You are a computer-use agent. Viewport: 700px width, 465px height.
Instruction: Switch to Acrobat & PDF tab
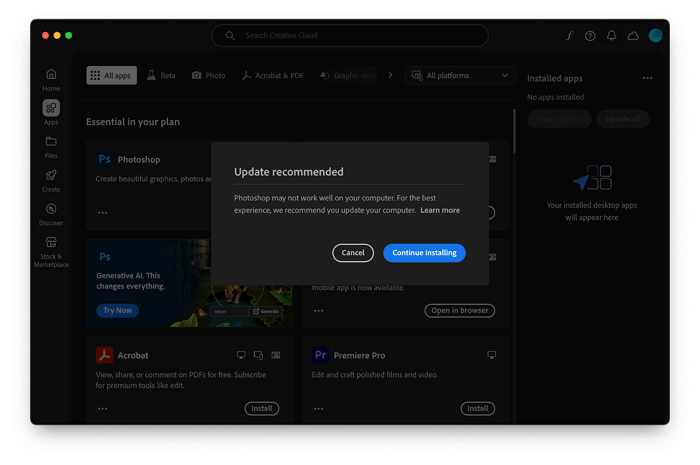point(272,75)
